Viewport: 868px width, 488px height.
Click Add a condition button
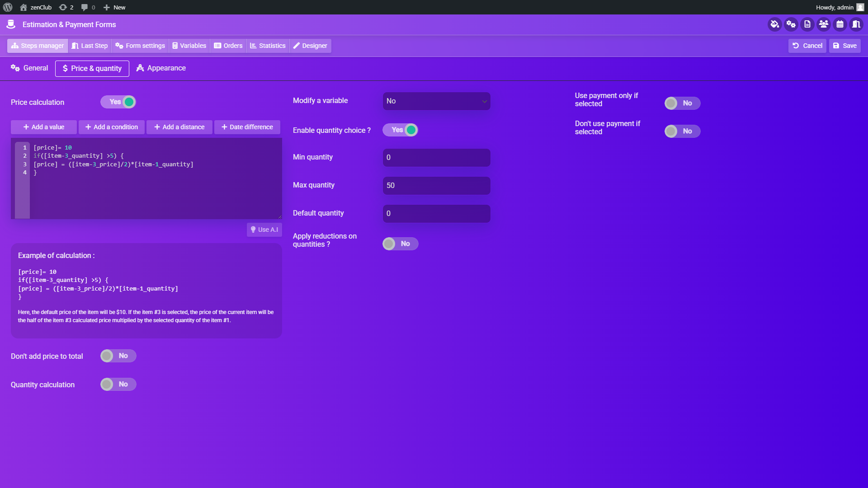(x=112, y=127)
